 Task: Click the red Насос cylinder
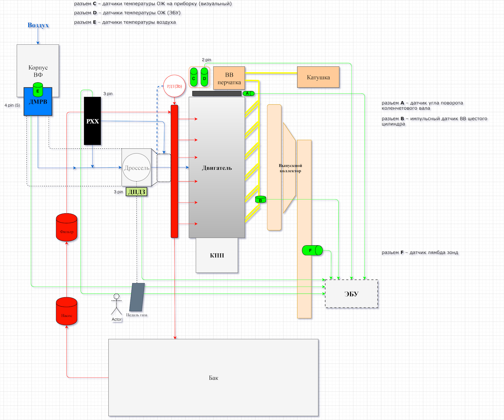[67, 311]
